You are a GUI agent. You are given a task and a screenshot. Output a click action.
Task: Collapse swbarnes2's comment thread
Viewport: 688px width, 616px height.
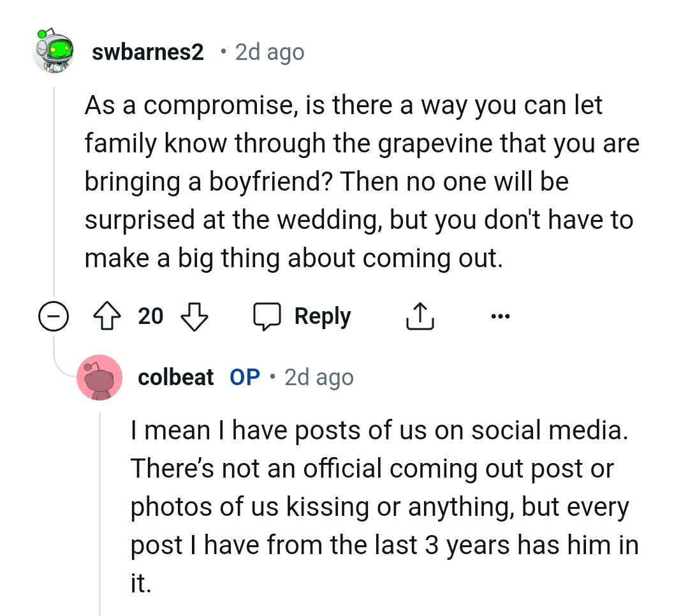pos(54,315)
